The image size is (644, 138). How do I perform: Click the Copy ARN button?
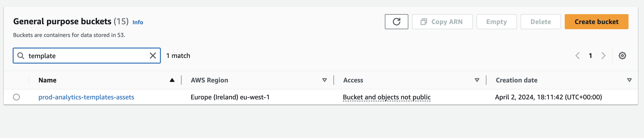[442, 22]
